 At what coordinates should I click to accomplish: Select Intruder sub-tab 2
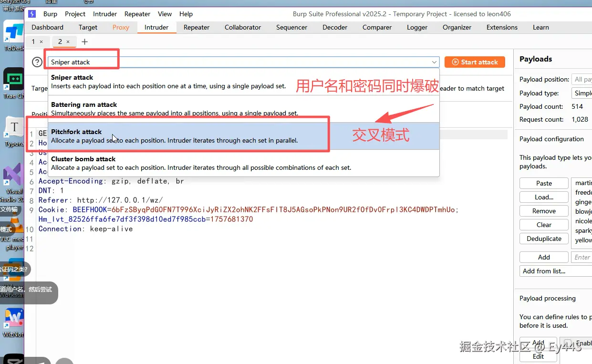coord(60,42)
